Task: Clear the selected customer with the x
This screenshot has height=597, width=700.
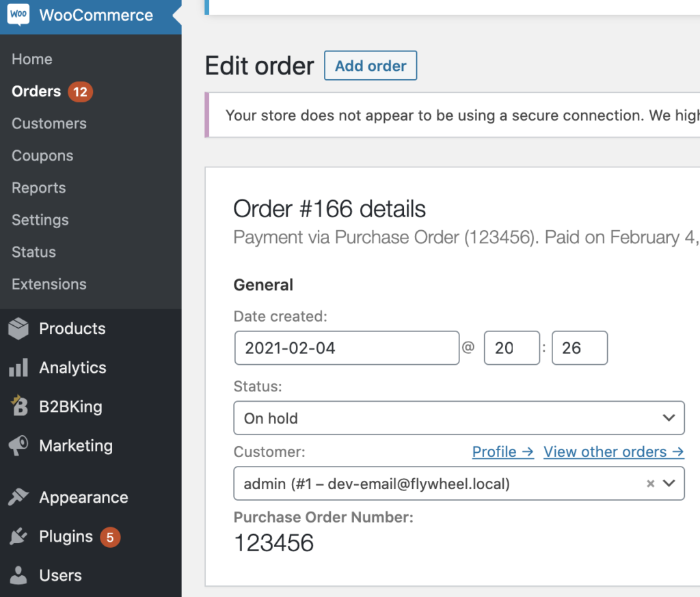Action: (651, 484)
